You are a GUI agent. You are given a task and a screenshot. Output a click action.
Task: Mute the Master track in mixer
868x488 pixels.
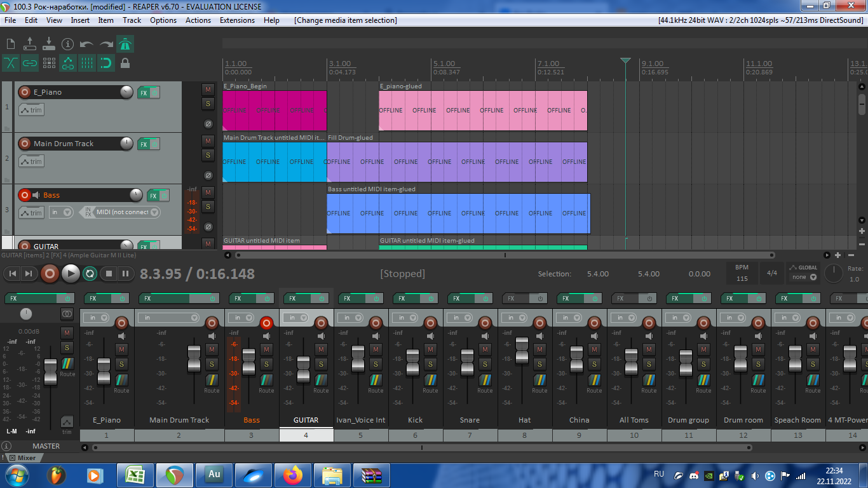pyautogui.click(x=67, y=332)
